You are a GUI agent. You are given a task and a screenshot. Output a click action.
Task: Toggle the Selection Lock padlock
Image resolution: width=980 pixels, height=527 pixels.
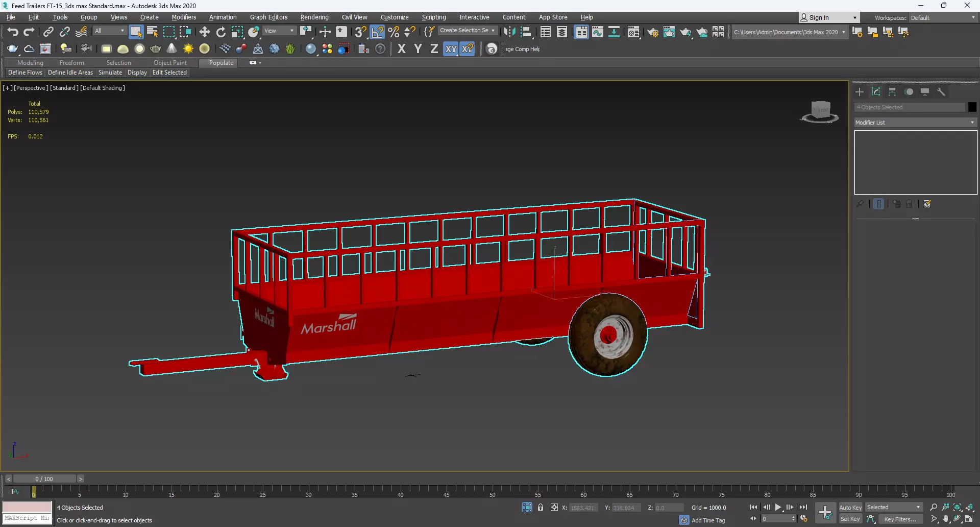coord(541,507)
